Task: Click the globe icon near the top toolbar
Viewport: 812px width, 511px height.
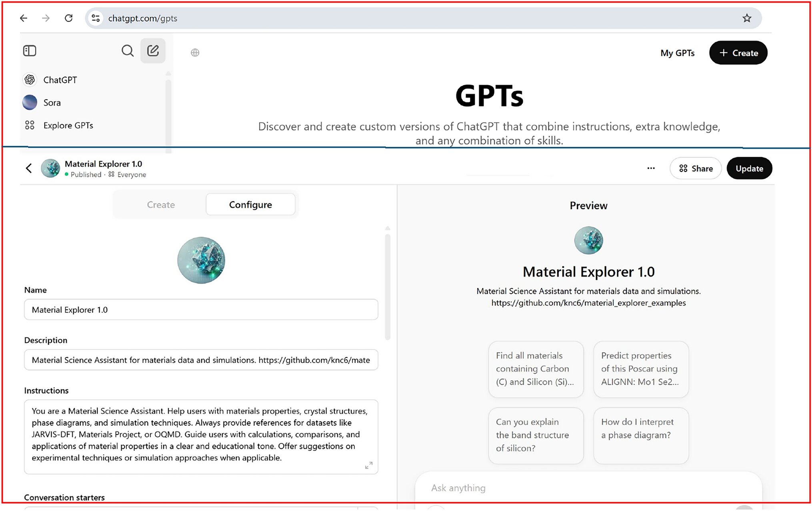Action: click(195, 52)
